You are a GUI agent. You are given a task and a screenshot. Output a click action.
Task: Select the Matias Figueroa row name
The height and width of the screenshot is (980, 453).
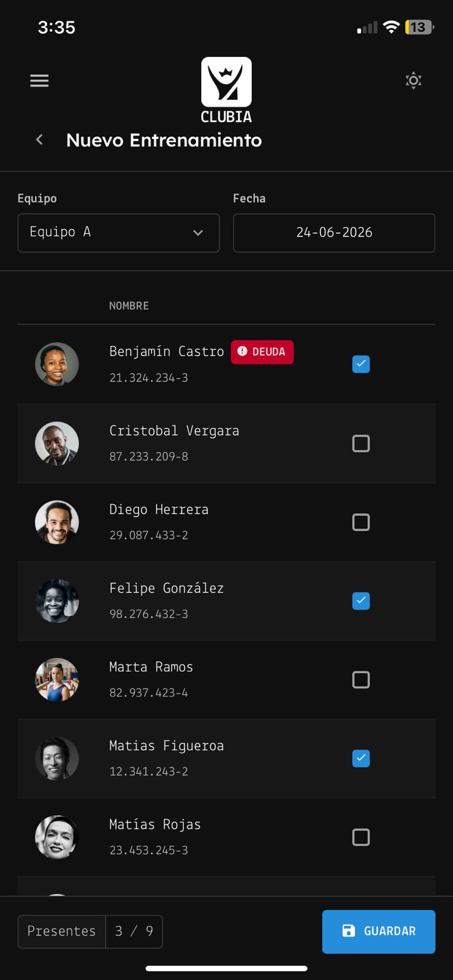point(167,746)
